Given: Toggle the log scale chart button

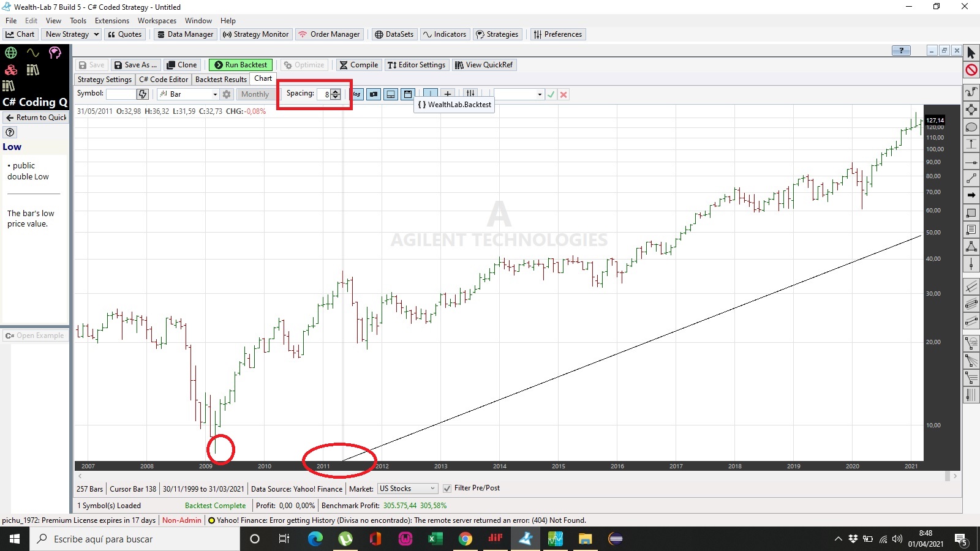Looking at the screenshot, I should [356, 94].
